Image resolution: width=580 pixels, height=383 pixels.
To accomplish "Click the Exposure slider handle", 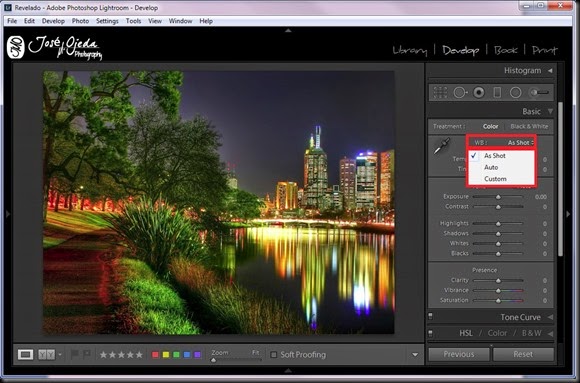I will click(498, 197).
